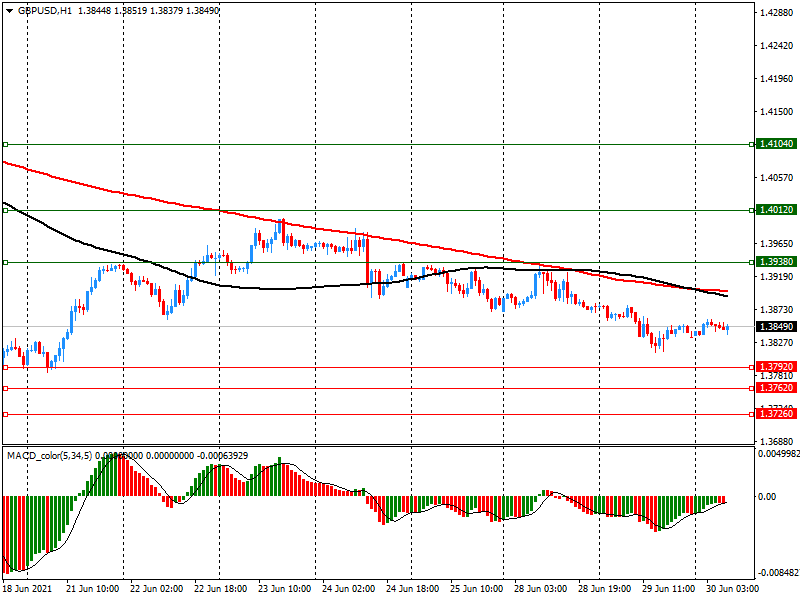Click the 30 Jun 03:00 time label
Viewport: 800px width, 600px height.
tap(732, 588)
